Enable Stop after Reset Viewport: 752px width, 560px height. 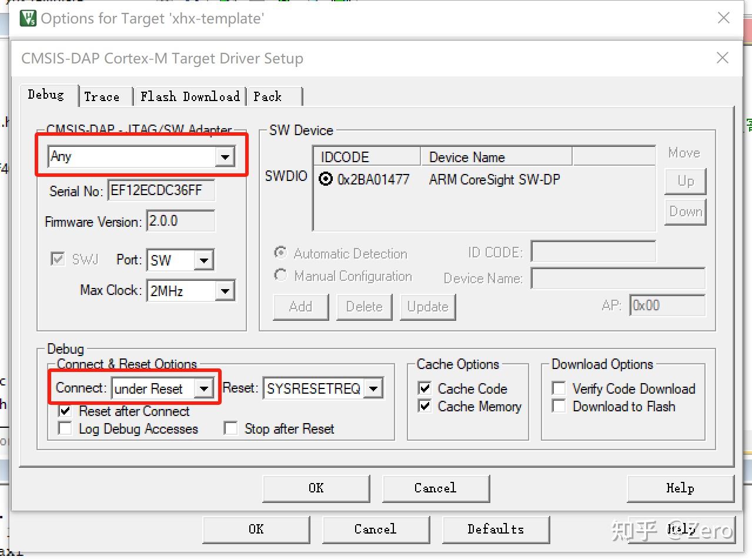[231, 428]
